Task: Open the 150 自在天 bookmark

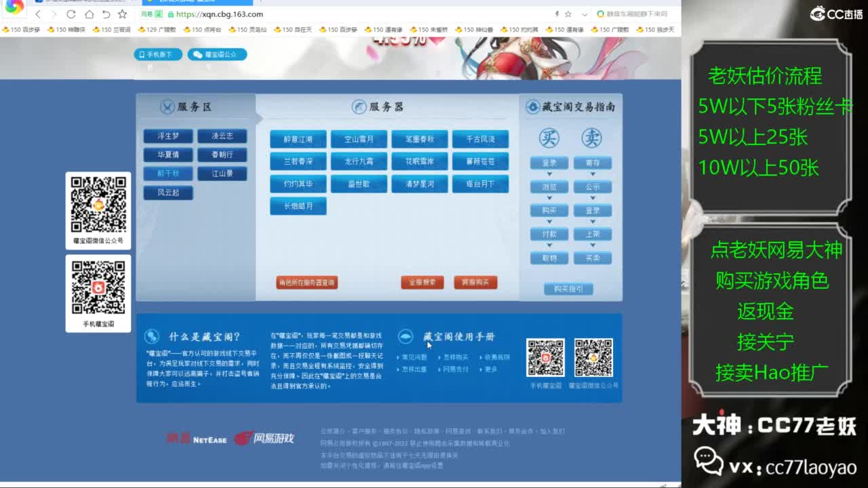Action: pos(294,30)
